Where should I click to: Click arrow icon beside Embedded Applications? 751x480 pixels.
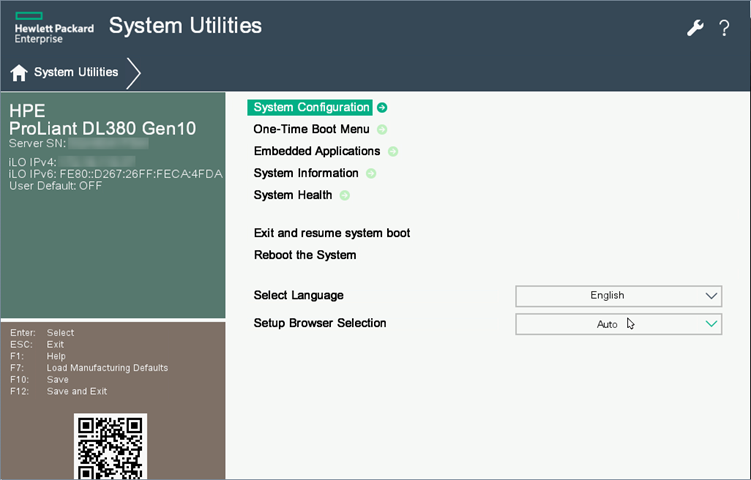[393, 151]
